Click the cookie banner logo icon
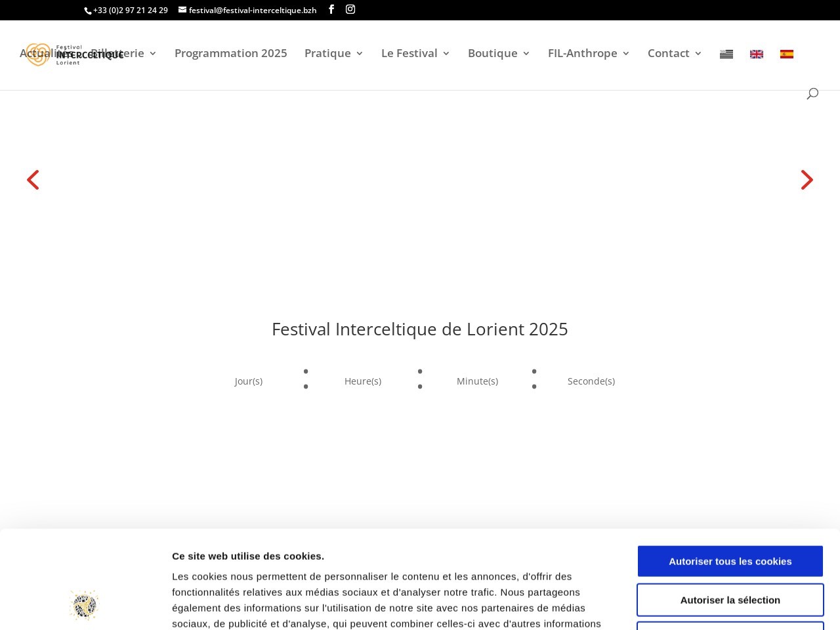The width and height of the screenshot is (840, 630). 85,604
